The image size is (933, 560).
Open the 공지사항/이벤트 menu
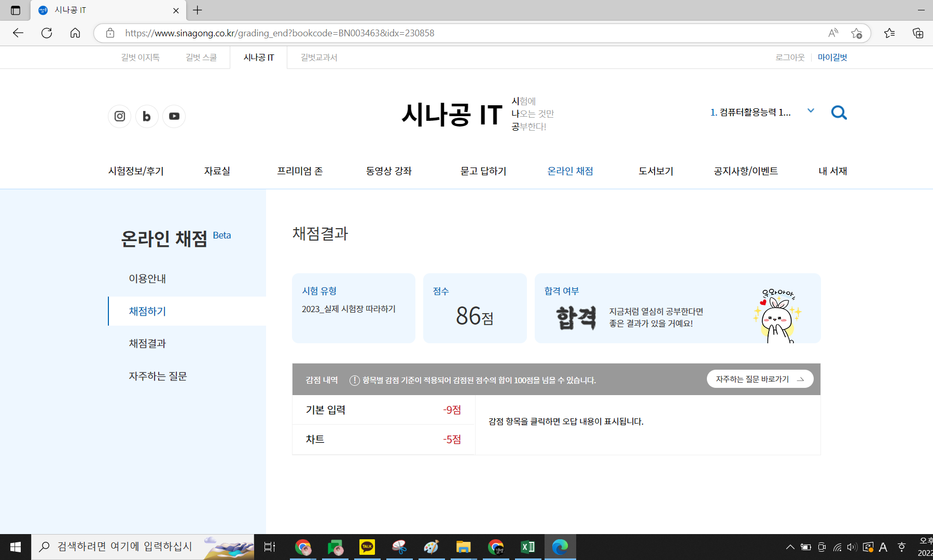click(x=746, y=171)
